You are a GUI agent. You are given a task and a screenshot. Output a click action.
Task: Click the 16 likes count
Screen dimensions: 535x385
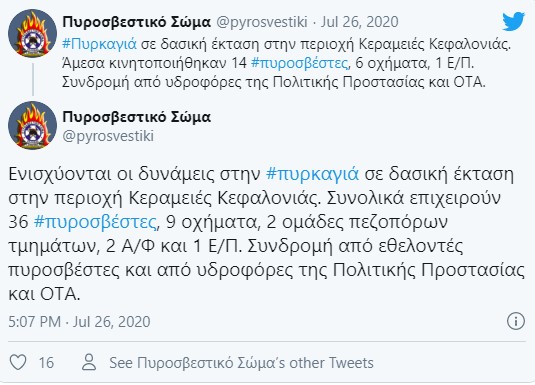click(46, 362)
